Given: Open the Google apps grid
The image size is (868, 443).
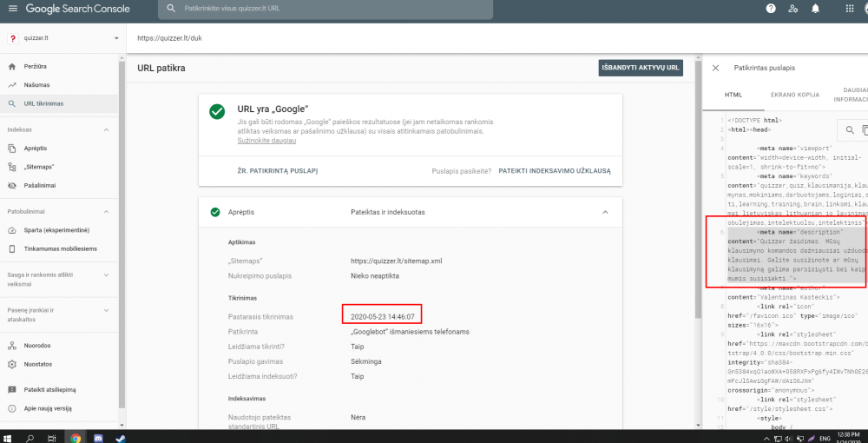Looking at the screenshot, I should pyautogui.click(x=838, y=9).
